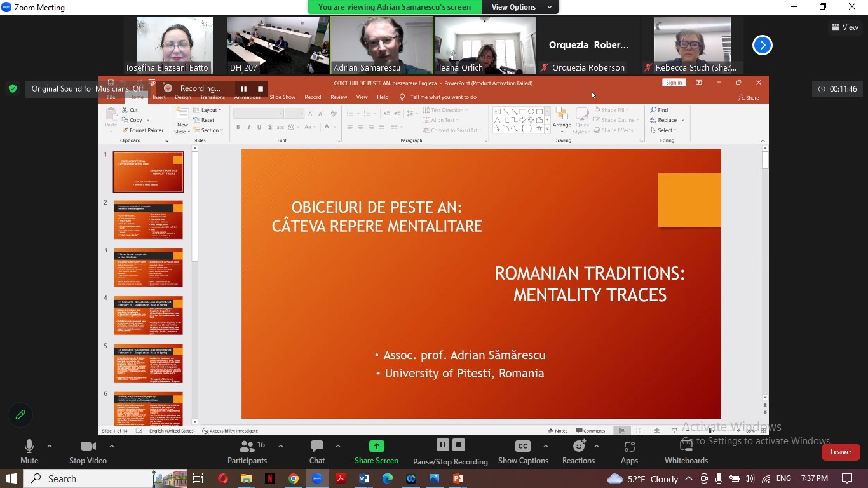Open the Review ribbon tab
868x488 pixels.
[x=339, y=97]
